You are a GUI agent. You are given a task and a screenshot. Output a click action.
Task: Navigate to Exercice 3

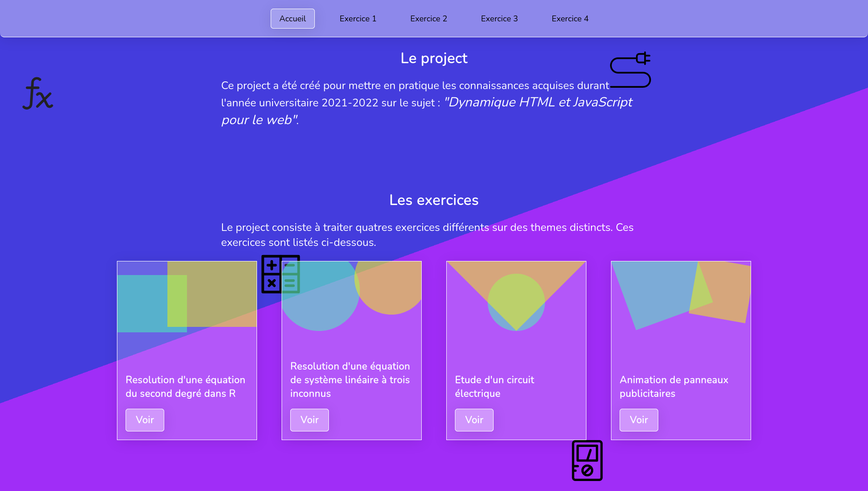[x=499, y=19]
